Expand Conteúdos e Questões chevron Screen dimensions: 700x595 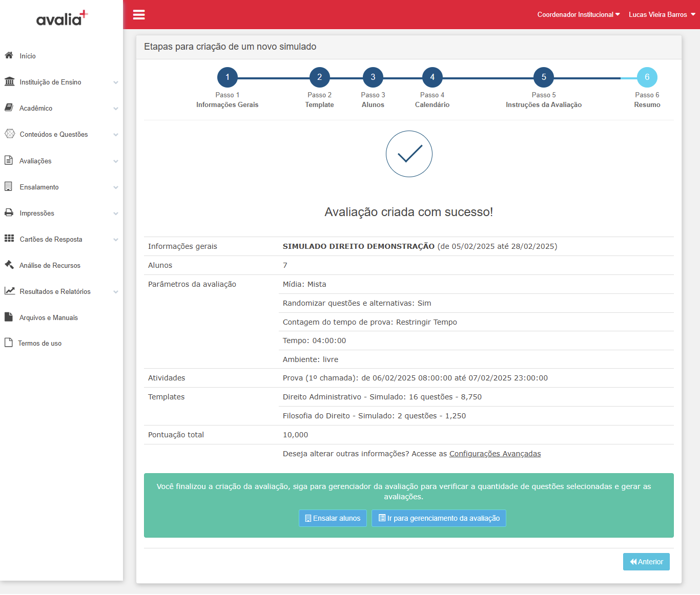(116, 135)
